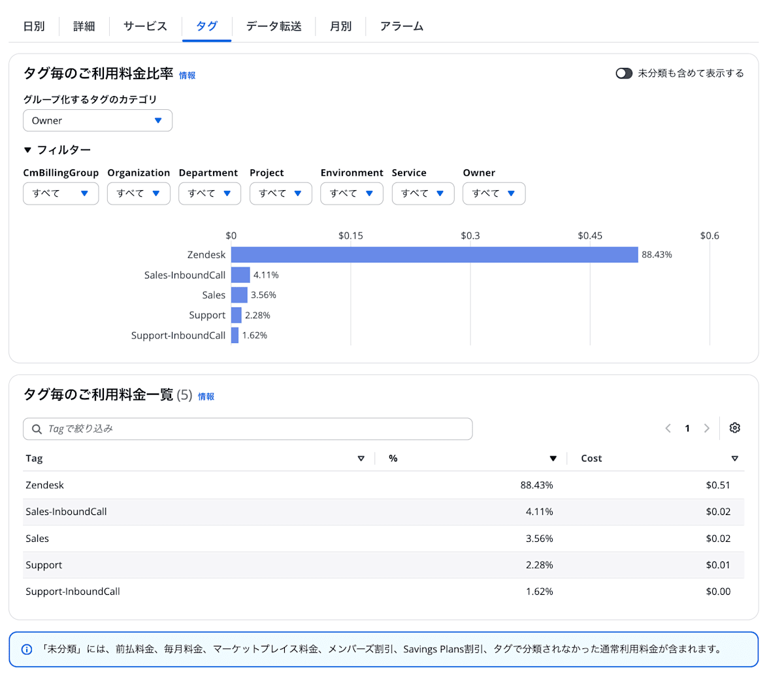Switch to the 月別 tab
Screen dimensions: 784x683
pos(340,26)
